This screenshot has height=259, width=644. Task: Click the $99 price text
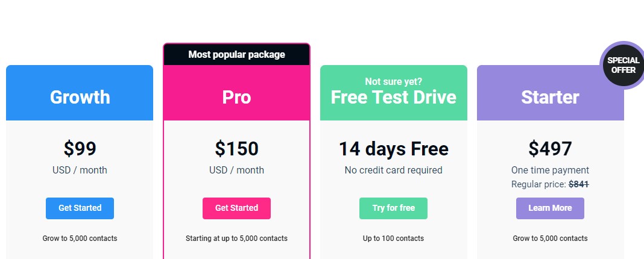(x=80, y=149)
